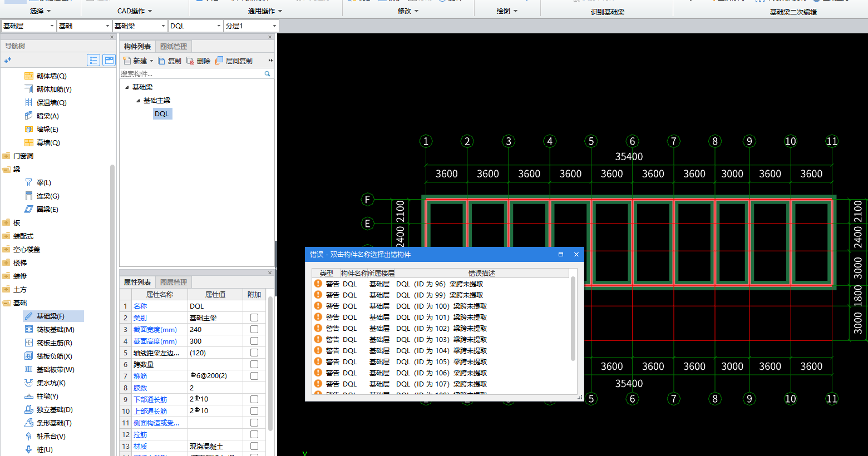
Task: Collapse the 基础主梁 tree node
Action: click(138, 101)
